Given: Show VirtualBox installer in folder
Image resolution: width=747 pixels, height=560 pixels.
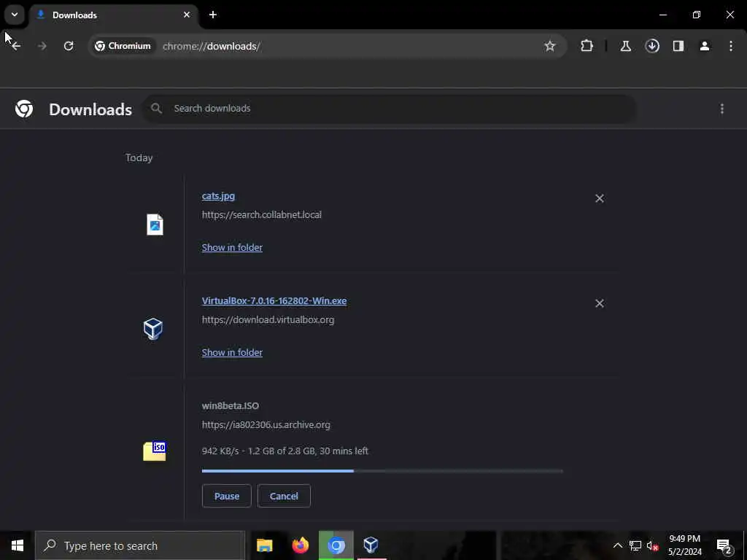Looking at the screenshot, I should (x=232, y=352).
